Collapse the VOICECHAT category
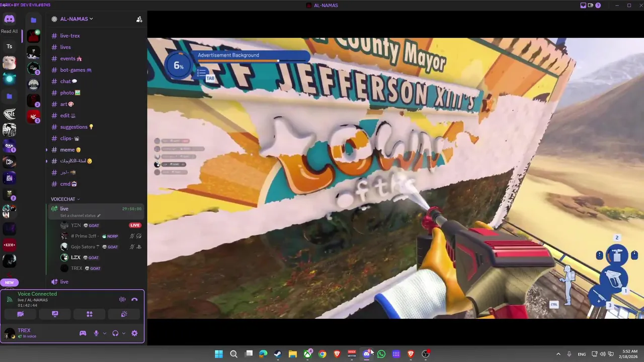 click(x=65, y=199)
